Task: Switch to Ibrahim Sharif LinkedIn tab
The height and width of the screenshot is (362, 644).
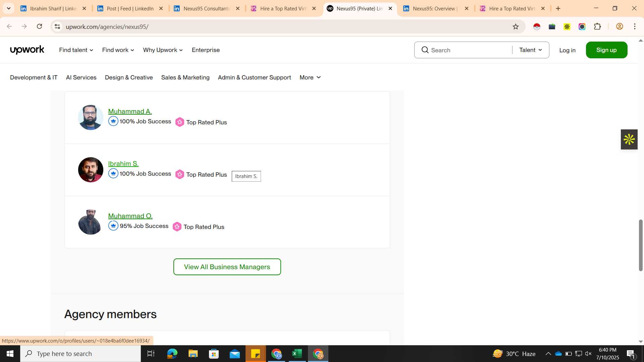Action: pyautogui.click(x=53, y=8)
